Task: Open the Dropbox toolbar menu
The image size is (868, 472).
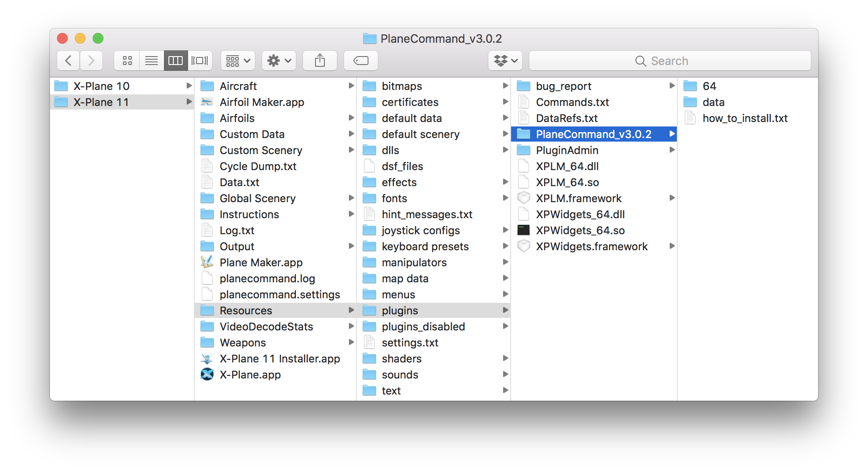Action: (x=504, y=61)
